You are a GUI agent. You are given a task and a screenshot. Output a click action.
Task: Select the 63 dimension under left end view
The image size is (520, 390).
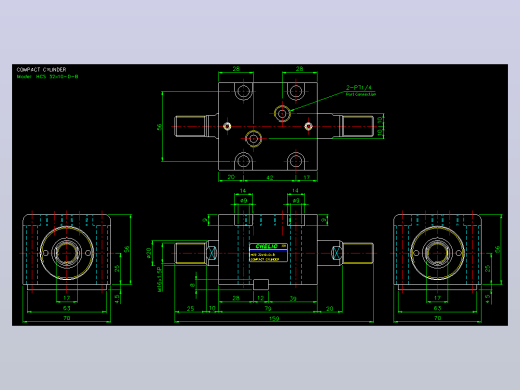coord(67,308)
